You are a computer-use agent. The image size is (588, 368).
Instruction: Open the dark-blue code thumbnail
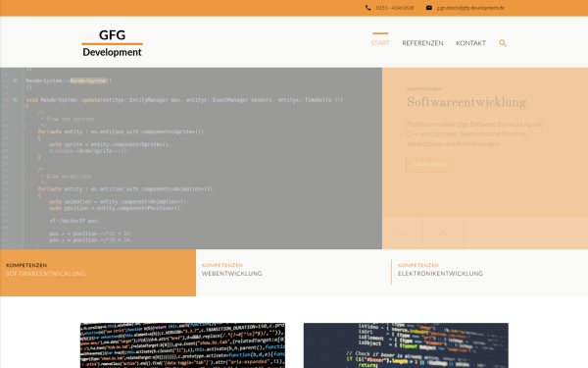pos(406,345)
